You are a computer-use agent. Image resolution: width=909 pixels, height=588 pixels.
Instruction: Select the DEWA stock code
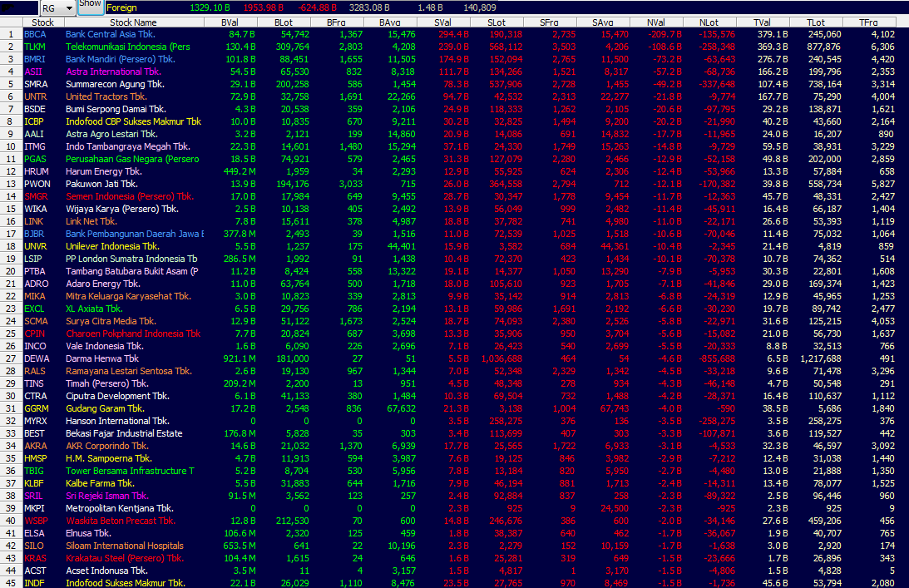(37, 358)
